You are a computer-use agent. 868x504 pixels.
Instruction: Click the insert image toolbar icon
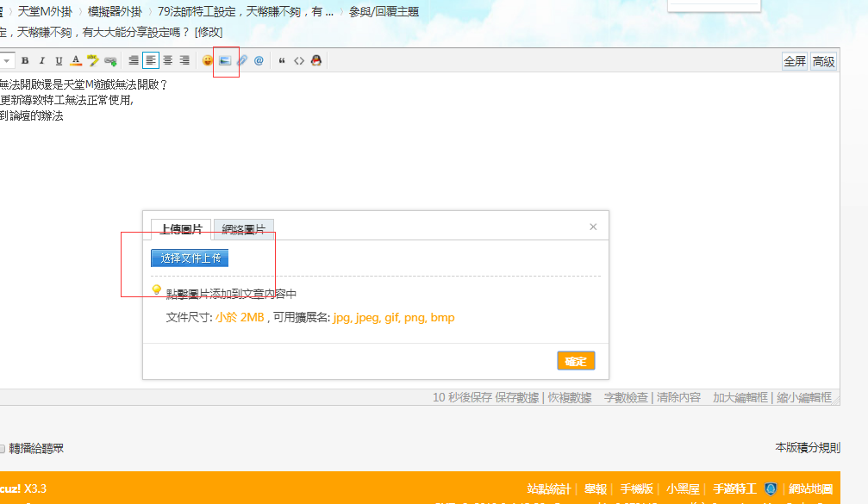(x=225, y=60)
